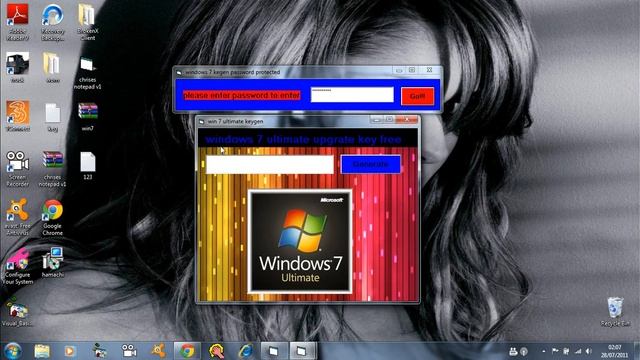Open Internet Explorer from the taskbar

pyautogui.click(x=246, y=351)
